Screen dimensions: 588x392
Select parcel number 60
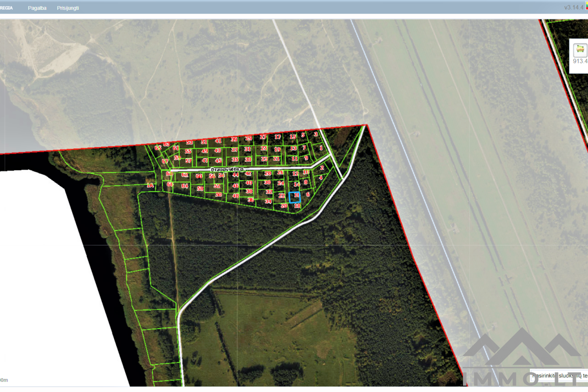click(x=199, y=176)
